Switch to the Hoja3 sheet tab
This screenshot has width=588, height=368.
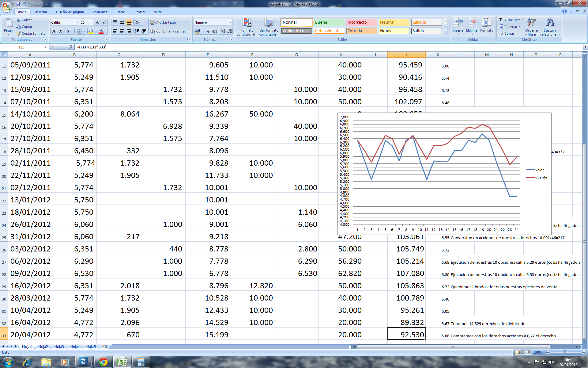59,347
